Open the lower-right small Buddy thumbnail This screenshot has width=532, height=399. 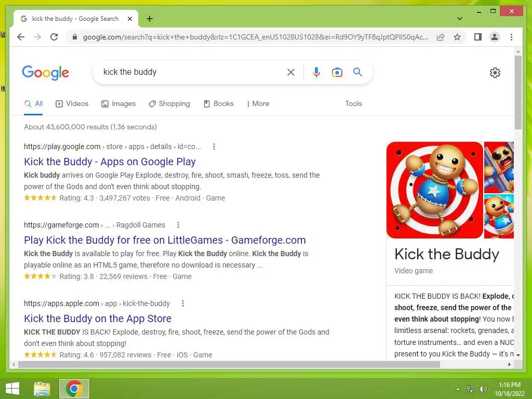point(499,216)
